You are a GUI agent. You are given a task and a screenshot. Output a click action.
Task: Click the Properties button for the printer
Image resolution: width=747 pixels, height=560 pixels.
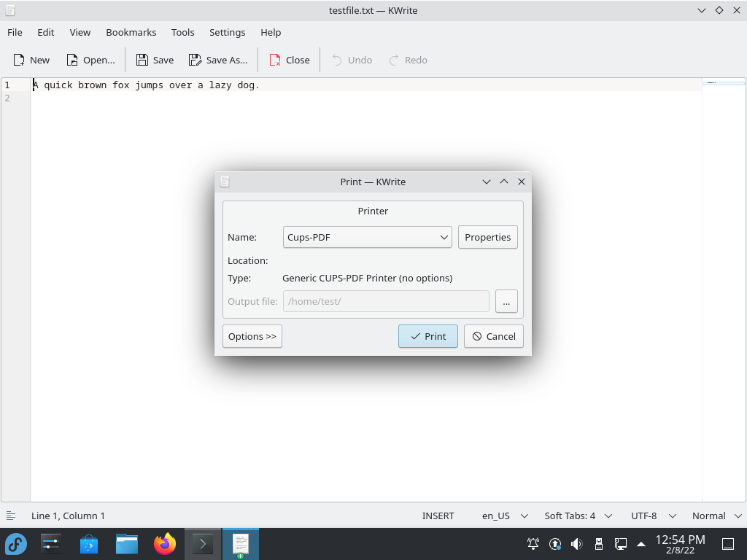tap(488, 237)
